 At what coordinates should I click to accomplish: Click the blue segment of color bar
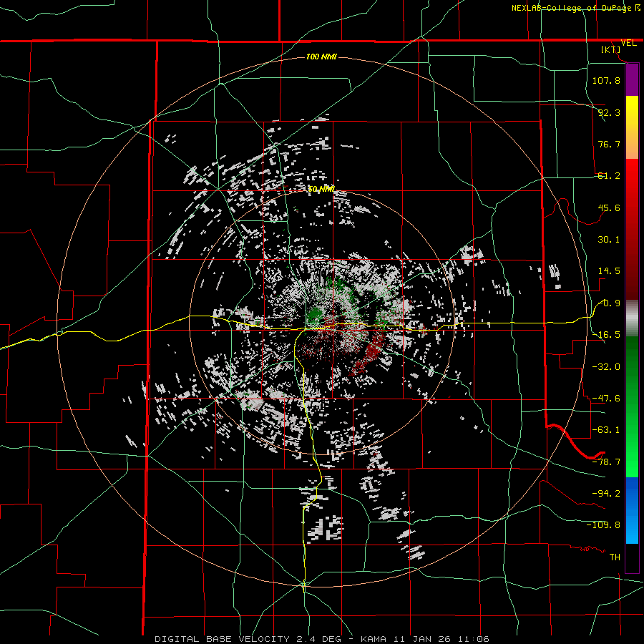click(632, 510)
